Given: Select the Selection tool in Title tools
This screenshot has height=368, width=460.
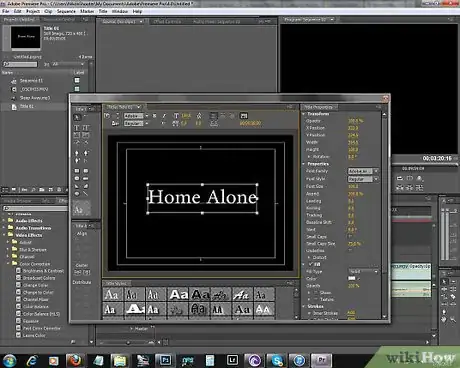Looking at the screenshot, I should coord(77,117).
